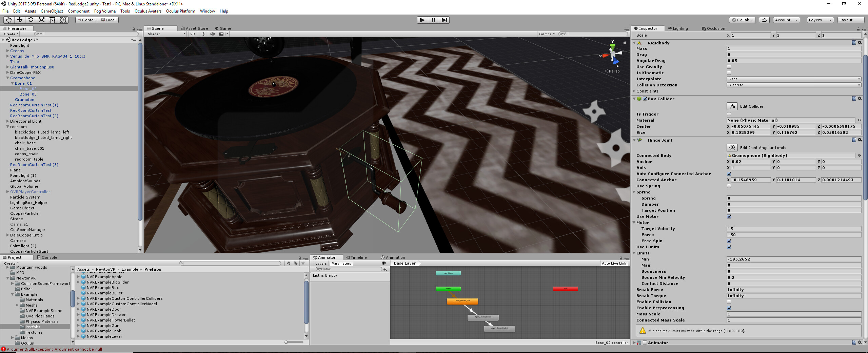Switch to the Game tab
The image size is (868, 353).
(x=224, y=28)
